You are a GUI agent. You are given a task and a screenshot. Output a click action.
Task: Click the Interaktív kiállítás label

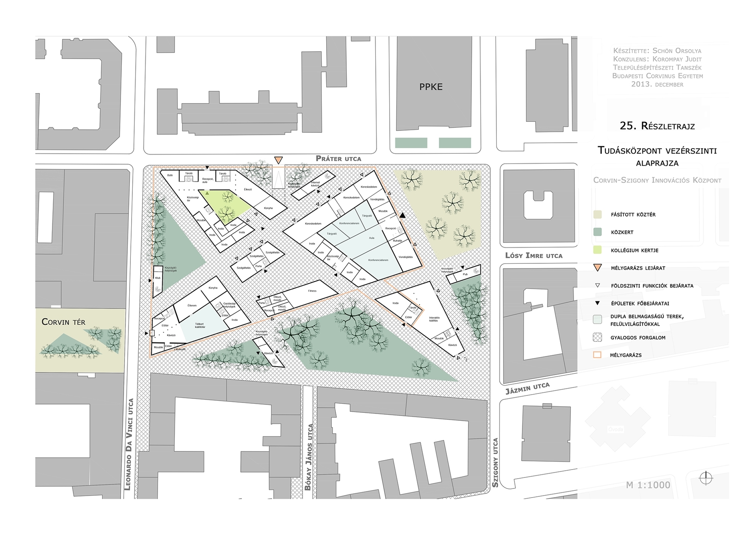pos(434,319)
